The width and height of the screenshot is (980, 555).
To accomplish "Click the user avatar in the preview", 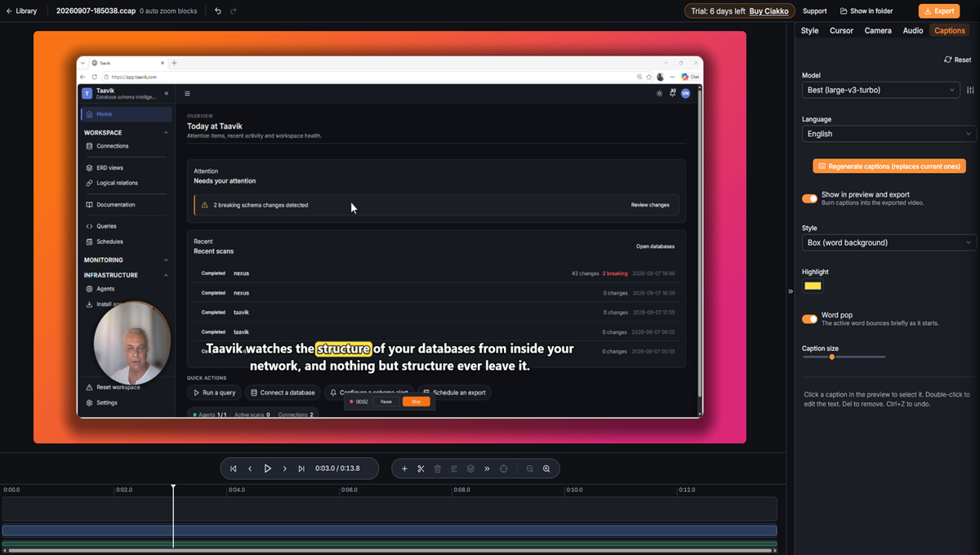I will coord(686,93).
